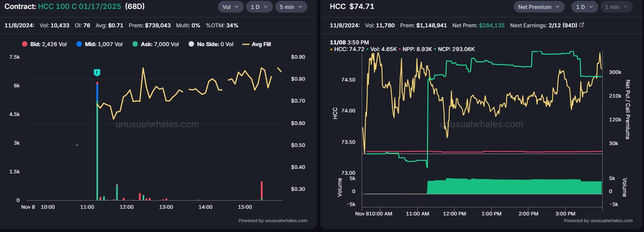Screen dimensions: 644x232
Task: Click the red Bid volume bar after 15:00
Action: click(x=261, y=191)
